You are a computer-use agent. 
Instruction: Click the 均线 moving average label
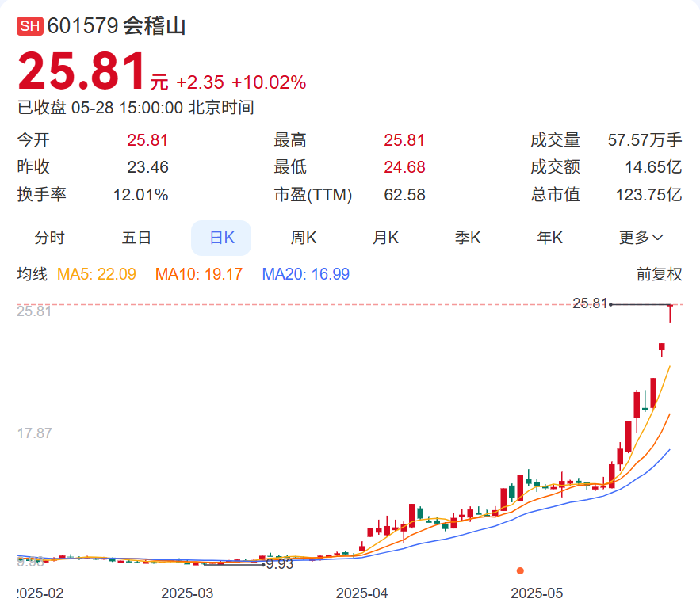click(33, 274)
